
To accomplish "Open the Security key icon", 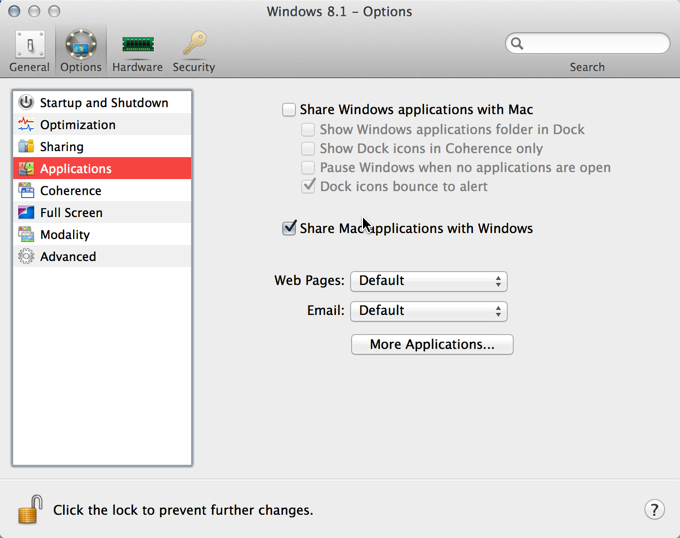I will click(x=194, y=43).
